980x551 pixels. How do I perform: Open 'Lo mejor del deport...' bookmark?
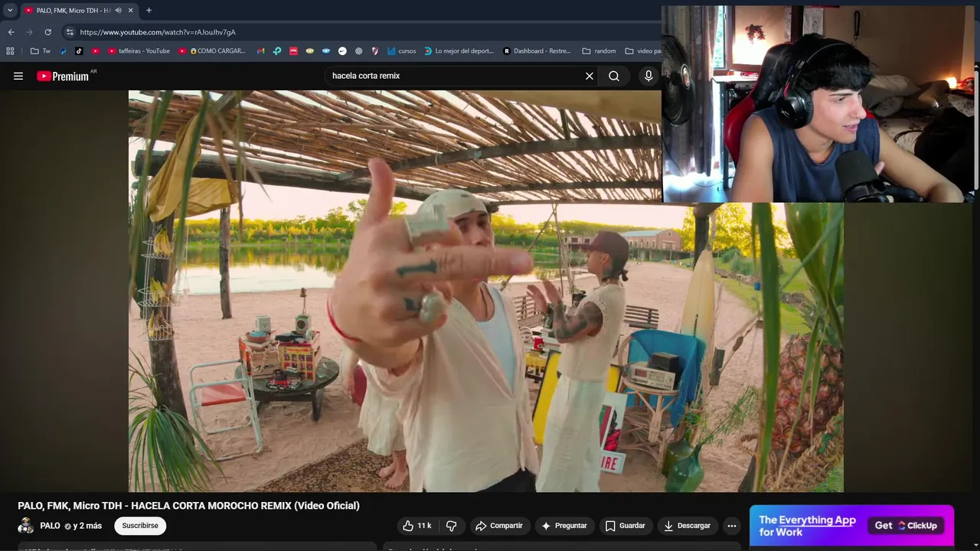tap(459, 51)
